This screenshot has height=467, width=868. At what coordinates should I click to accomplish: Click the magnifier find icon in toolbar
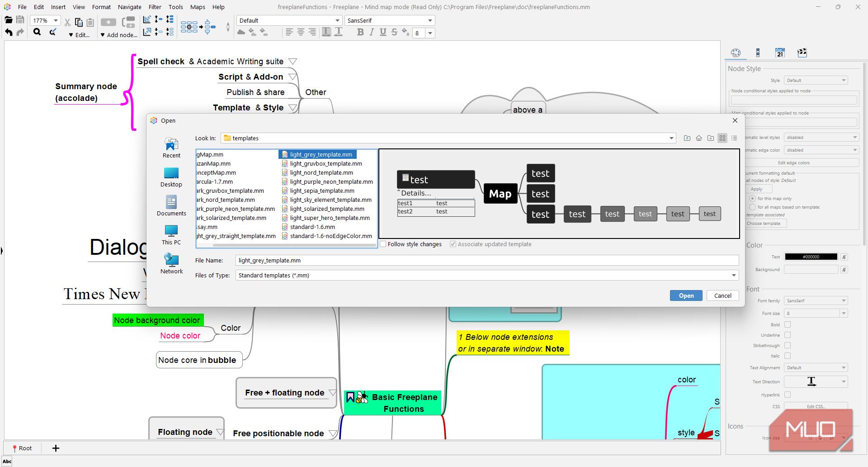point(37,32)
